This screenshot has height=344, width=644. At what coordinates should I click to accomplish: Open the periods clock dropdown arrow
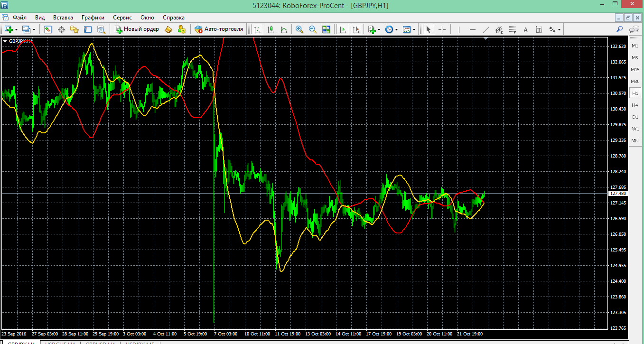[397, 29]
